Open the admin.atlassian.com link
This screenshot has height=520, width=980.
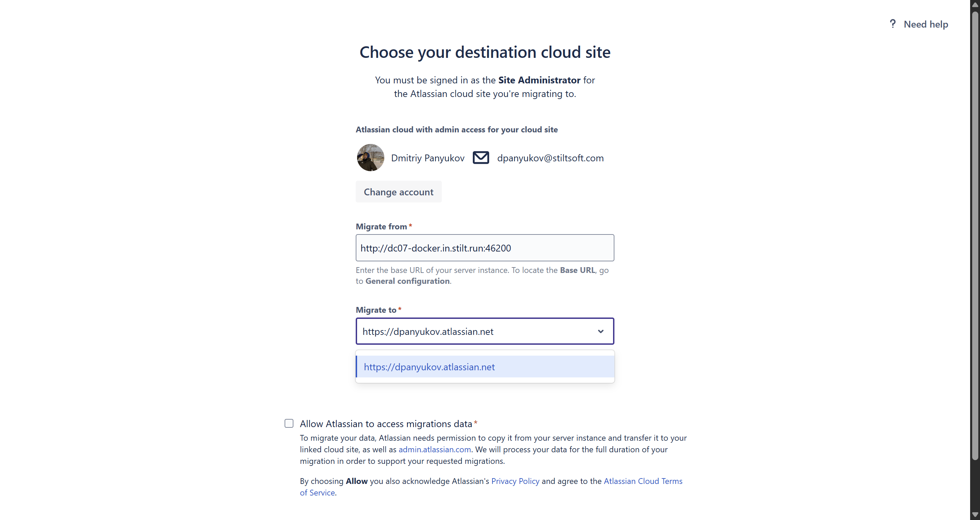tap(434, 449)
